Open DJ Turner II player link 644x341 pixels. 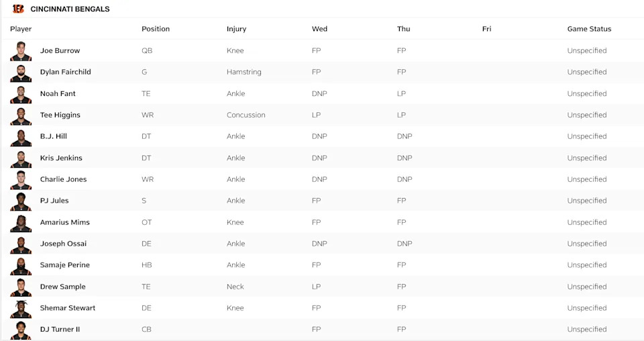(60, 330)
